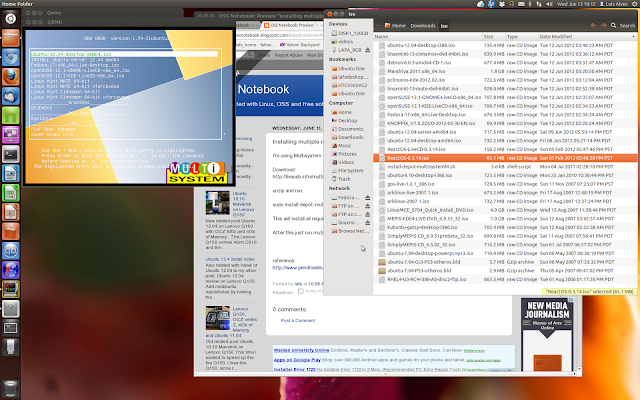The width and height of the screenshot is (640, 400).
Task: Tick the Reactions checkbox under the blog post
Action: [301, 291]
